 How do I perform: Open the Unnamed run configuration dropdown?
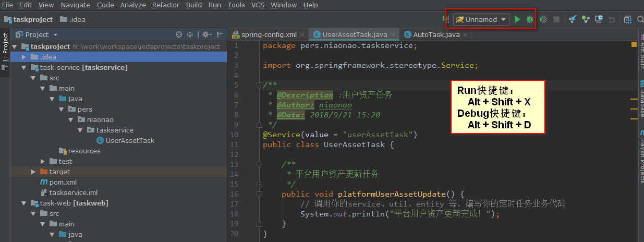(481, 19)
